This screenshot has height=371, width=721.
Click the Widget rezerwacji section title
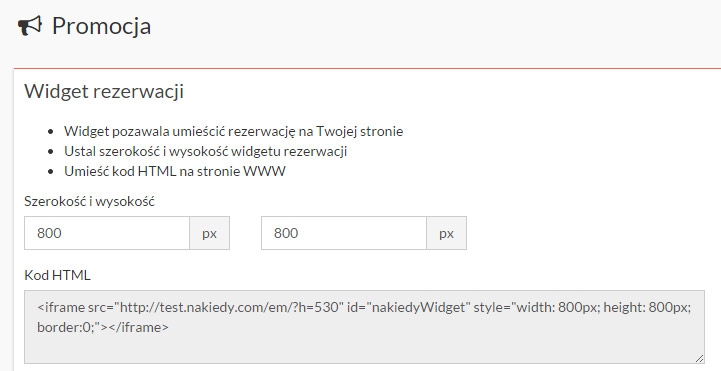(x=104, y=91)
